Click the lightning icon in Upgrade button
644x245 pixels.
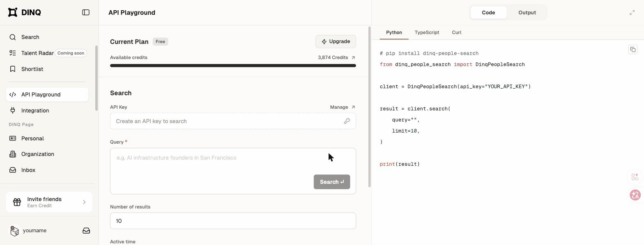tap(324, 41)
